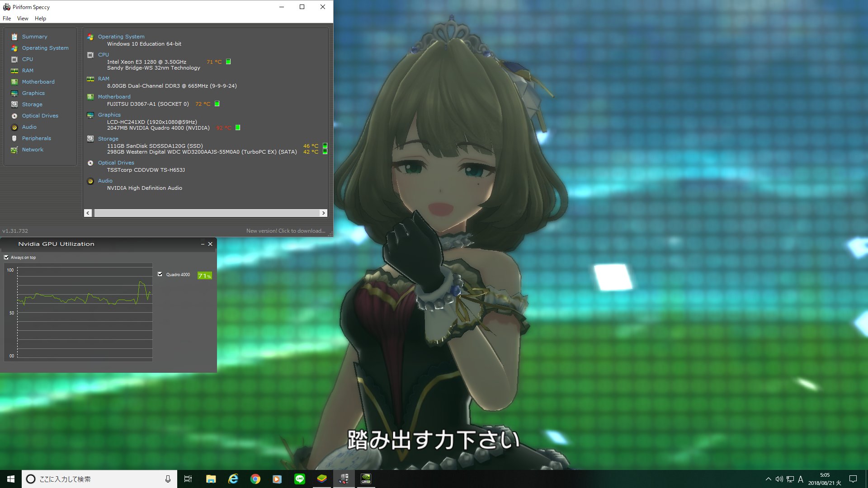Screen dimensions: 868x488
Task: Click the right scroll arrow in Speccy
Action: (x=323, y=213)
